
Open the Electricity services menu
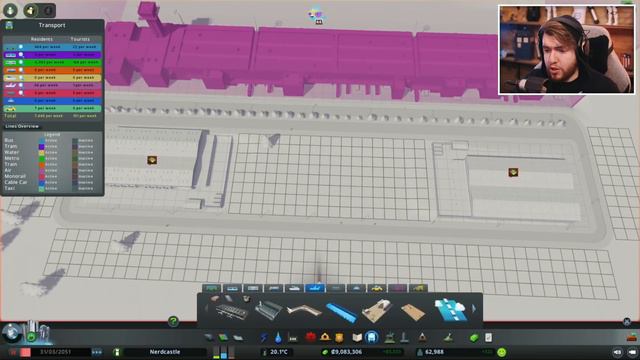(264, 338)
